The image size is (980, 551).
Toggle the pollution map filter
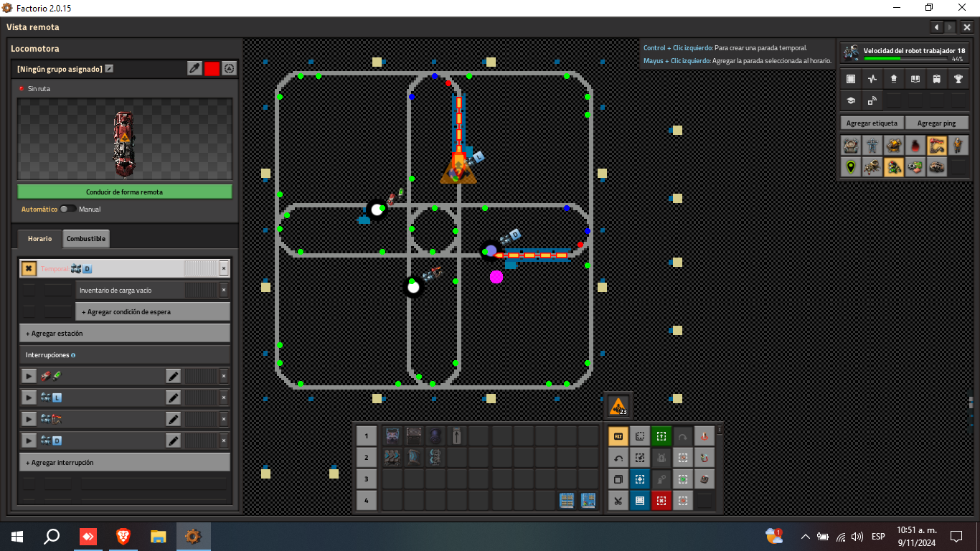tap(915, 146)
